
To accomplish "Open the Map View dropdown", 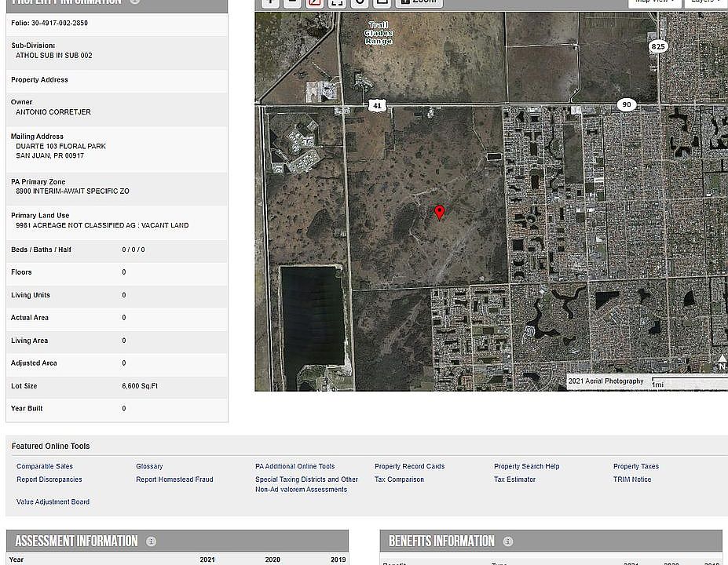I will coord(655,2).
